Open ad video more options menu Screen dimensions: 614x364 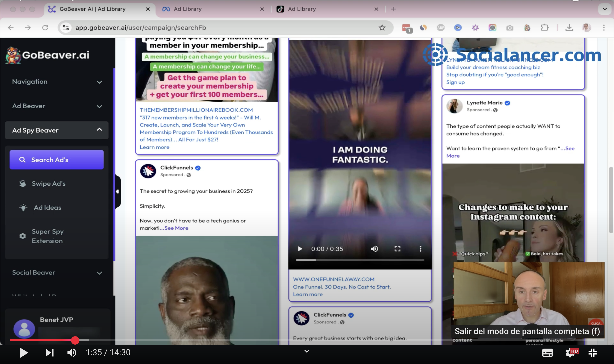coord(420,249)
